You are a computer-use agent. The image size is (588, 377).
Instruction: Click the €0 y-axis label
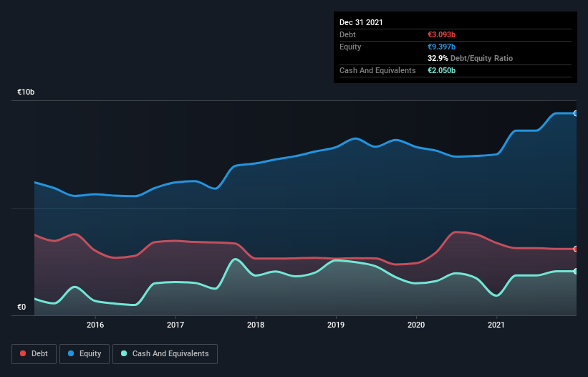pos(21,307)
